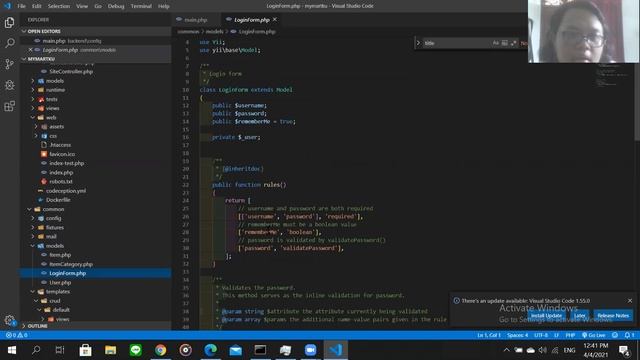The height and width of the screenshot is (360, 640).
Task: Open SiteController.php in explorer
Action: click(x=71, y=71)
